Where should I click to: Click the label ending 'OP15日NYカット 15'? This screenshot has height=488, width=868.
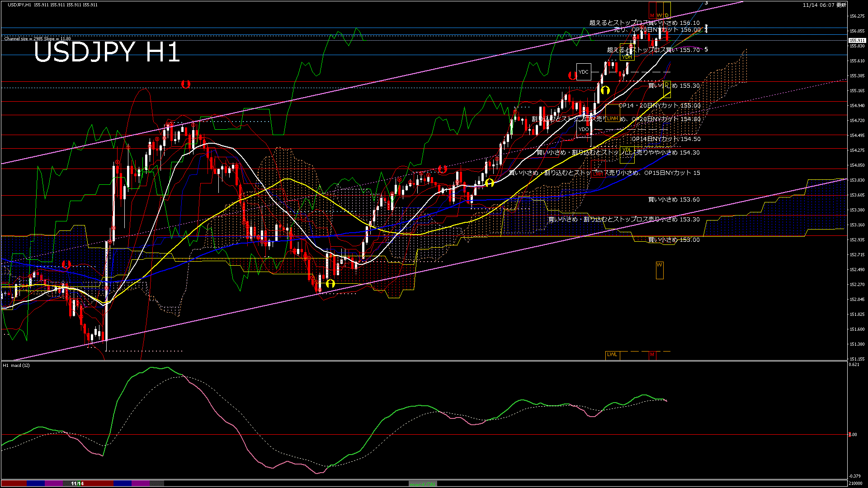click(x=604, y=173)
